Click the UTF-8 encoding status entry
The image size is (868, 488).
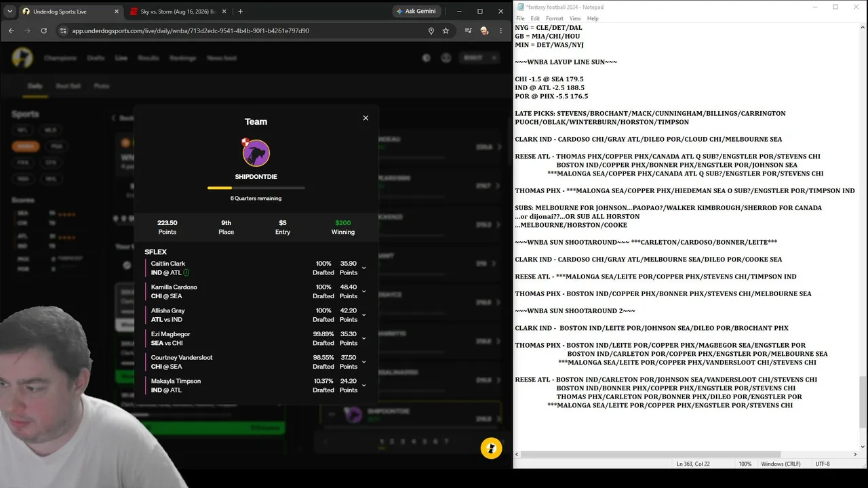823,464
